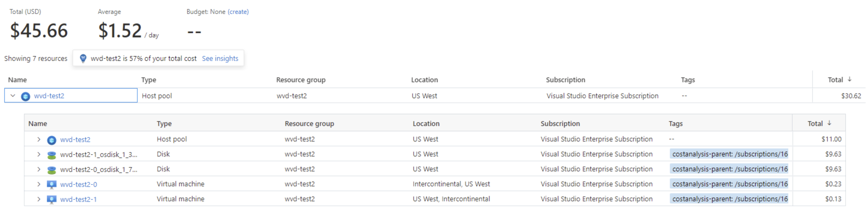
Task: Click the insights lightbulb icon
Action: (x=83, y=58)
